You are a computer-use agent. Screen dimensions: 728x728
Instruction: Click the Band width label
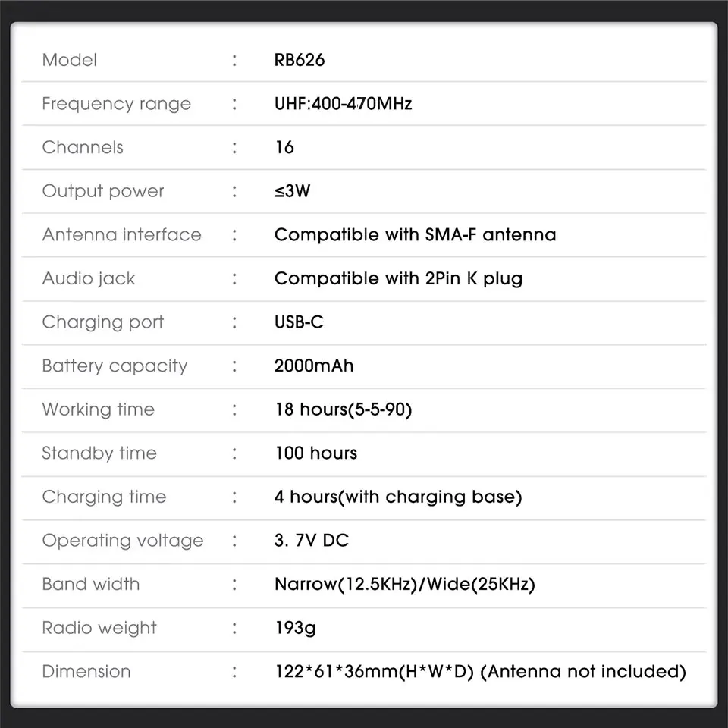click(x=91, y=585)
